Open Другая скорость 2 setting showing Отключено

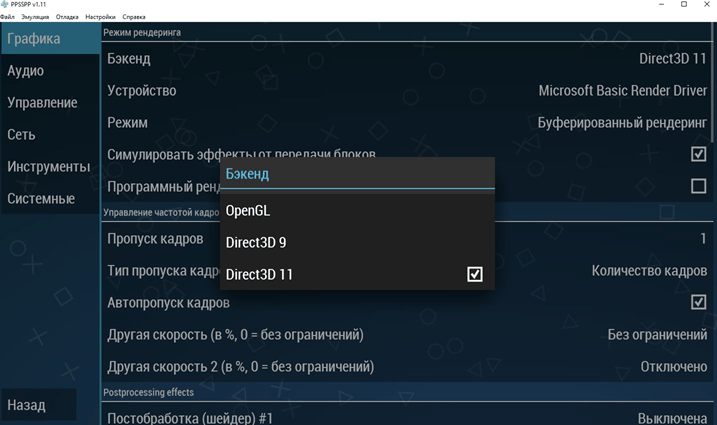pyautogui.click(x=406, y=366)
